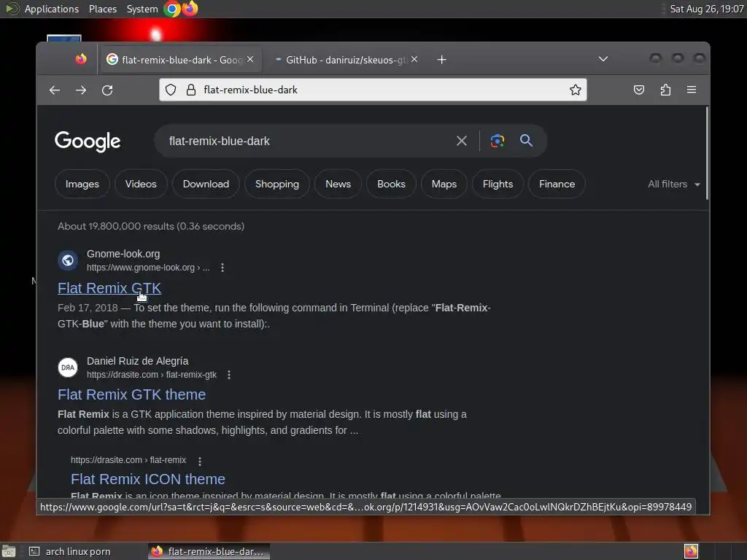This screenshot has height=560, width=747.
Task: Click the https://drasite.com › flat-remix text
Action: [x=128, y=460]
